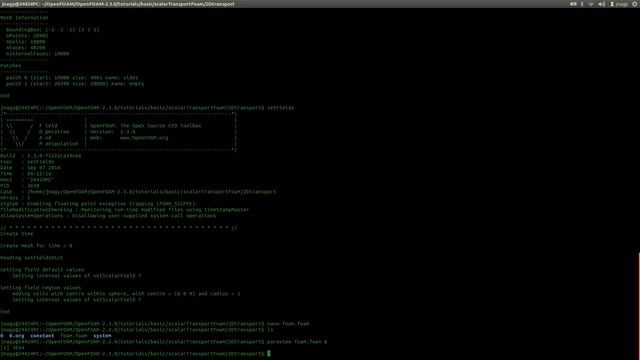
Task: Select the '0.org' directory name in ls output
Action: pyautogui.click(x=16, y=336)
